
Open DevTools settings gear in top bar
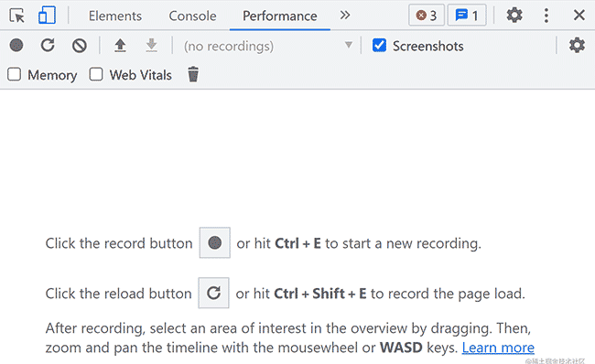click(x=514, y=16)
